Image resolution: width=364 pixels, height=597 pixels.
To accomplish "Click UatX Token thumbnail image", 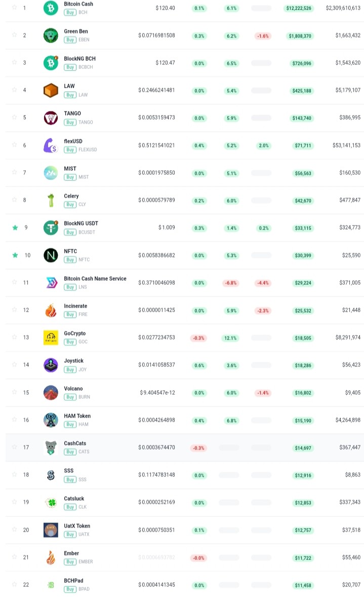I will coord(51,530).
